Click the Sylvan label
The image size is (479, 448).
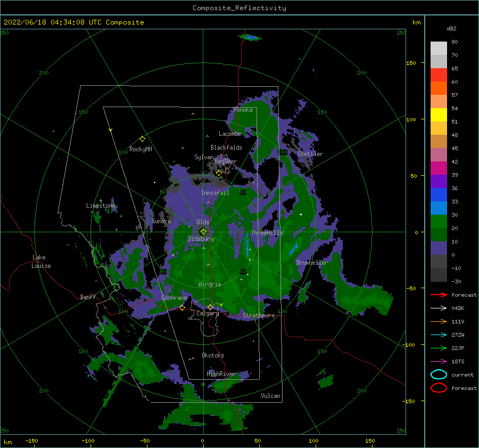(204, 157)
